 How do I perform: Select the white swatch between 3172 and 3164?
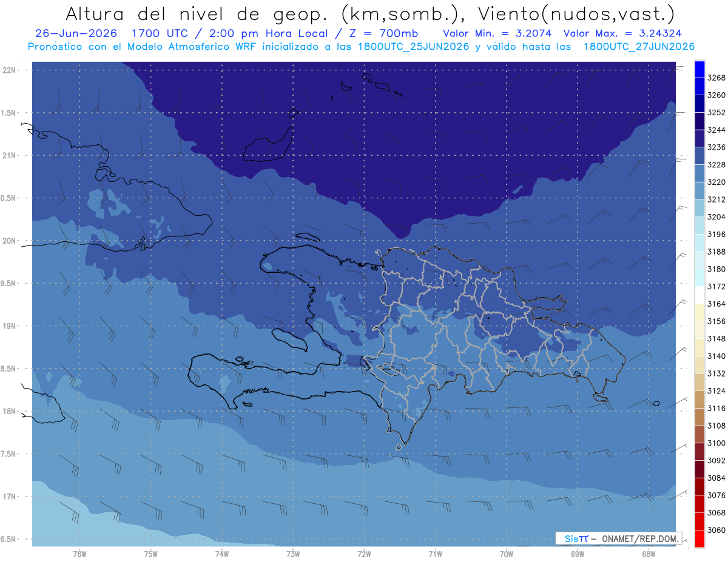699,295
